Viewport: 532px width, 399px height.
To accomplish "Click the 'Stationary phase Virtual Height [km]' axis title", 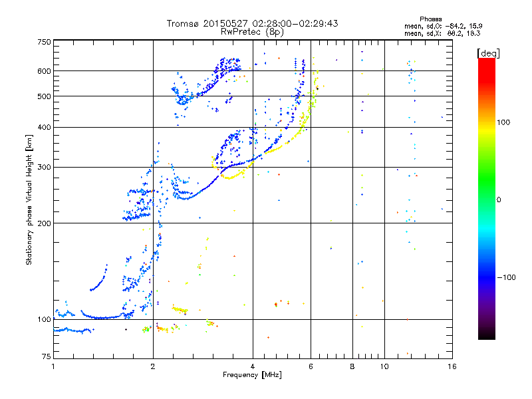I will (29, 200).
